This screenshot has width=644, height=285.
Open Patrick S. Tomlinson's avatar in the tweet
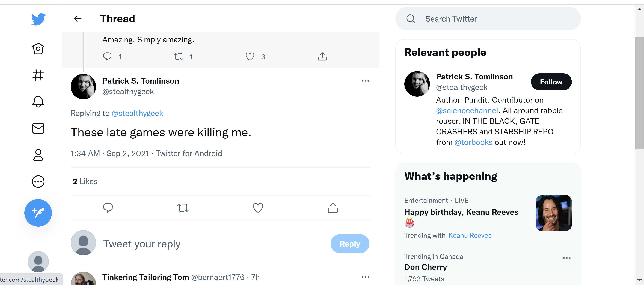pyautogui.click(x=83, y=86)
